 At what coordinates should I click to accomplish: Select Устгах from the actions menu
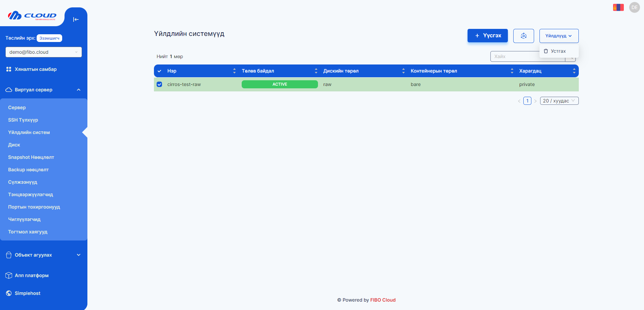[x=558, y=51]
